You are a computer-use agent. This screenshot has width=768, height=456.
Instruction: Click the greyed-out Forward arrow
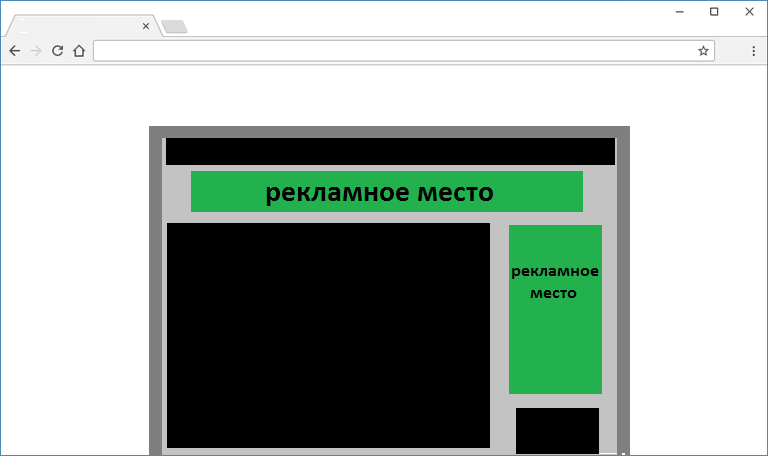pos(36,50)
